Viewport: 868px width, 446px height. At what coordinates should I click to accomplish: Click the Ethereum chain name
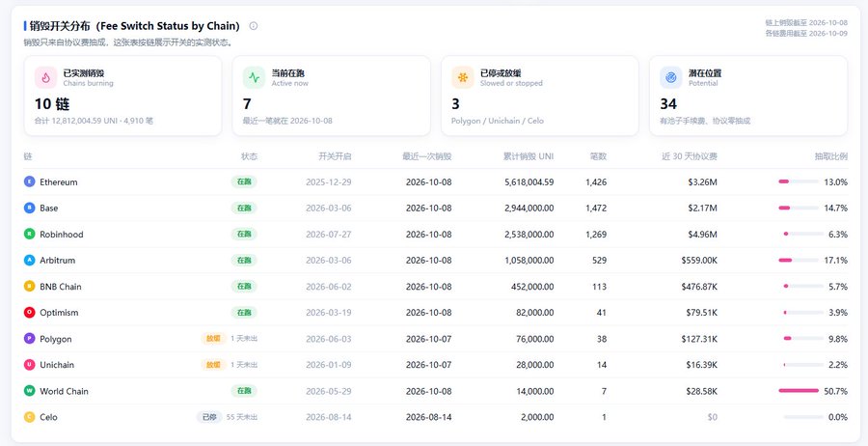tap(59, 181)
